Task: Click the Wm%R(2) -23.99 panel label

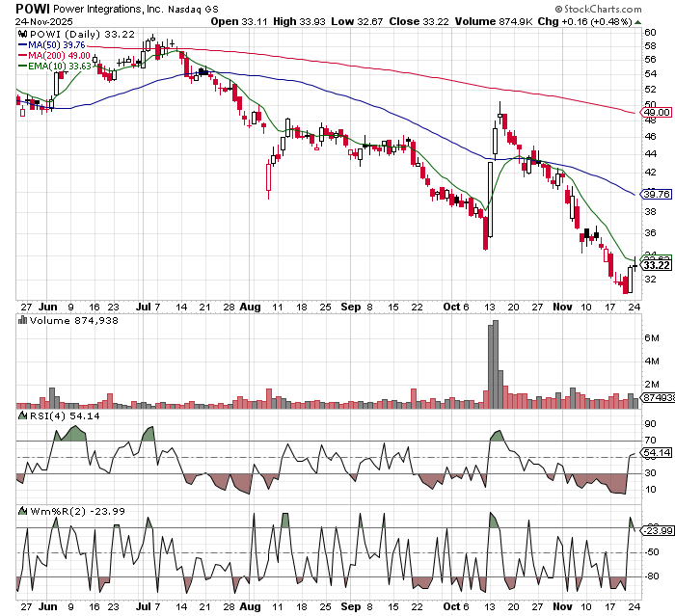Action: click(77, 511)
